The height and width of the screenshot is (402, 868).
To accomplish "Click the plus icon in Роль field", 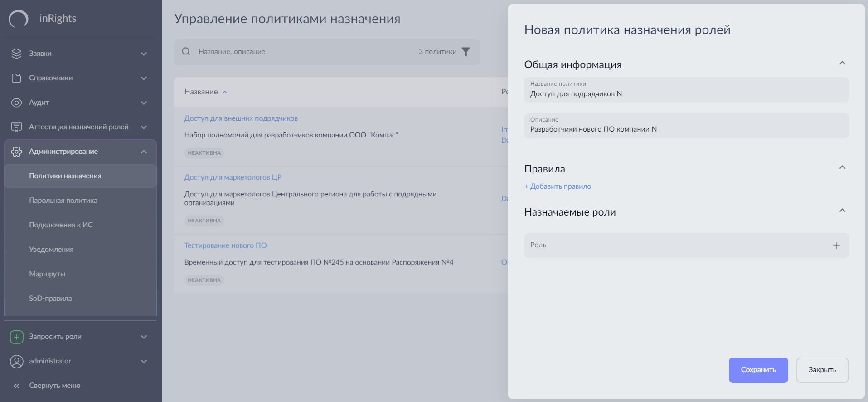I will (836, 245).
